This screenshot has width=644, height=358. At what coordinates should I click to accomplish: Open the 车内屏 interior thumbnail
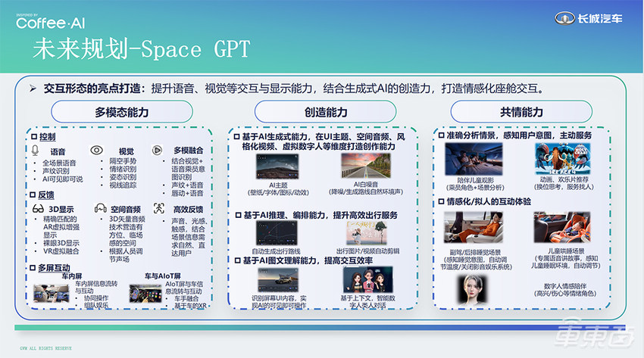(x=52, y=294)
